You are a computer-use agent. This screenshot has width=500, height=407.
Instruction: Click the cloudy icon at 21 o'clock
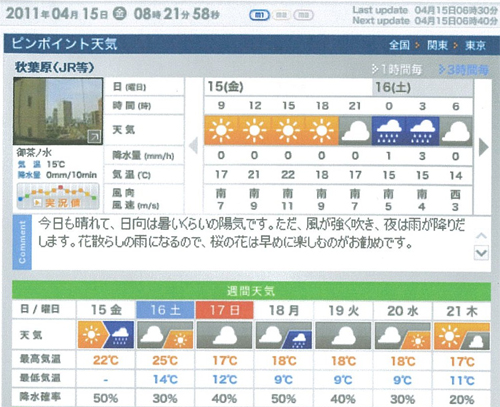[355, 130]
